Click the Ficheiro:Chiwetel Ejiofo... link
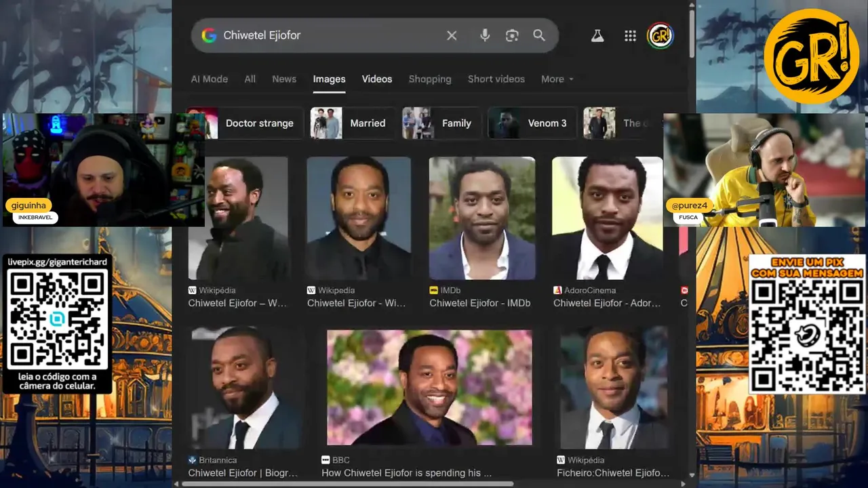868x488 pixels. [x=613, y=473]
